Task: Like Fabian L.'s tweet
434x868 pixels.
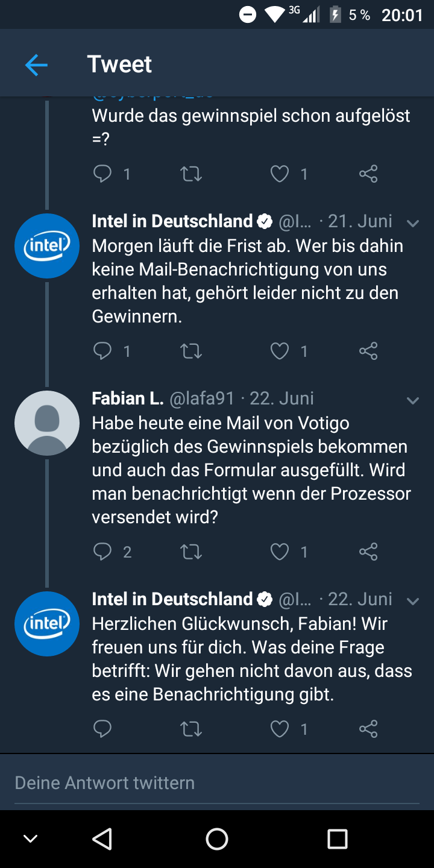Action: click(x=280, y=552)
